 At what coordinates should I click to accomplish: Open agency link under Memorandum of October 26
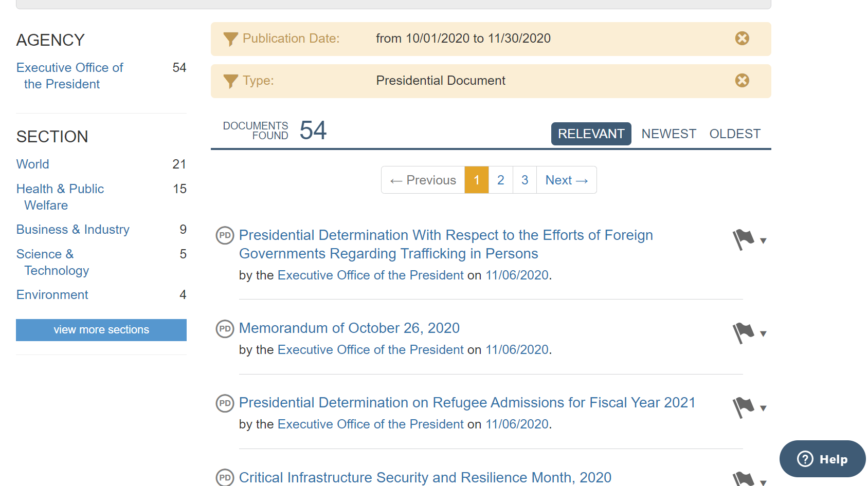(370, 349)
